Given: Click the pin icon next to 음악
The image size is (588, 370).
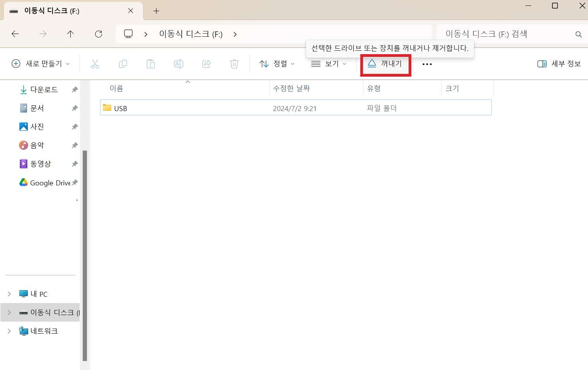Looking at the screenshot, I should (x=75, y=146).
